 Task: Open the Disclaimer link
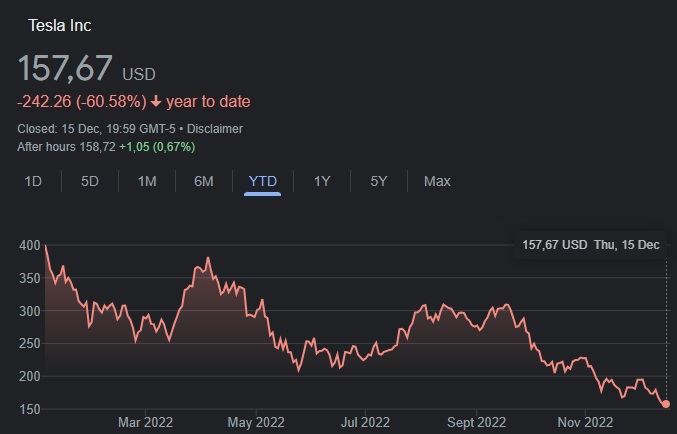215,129
